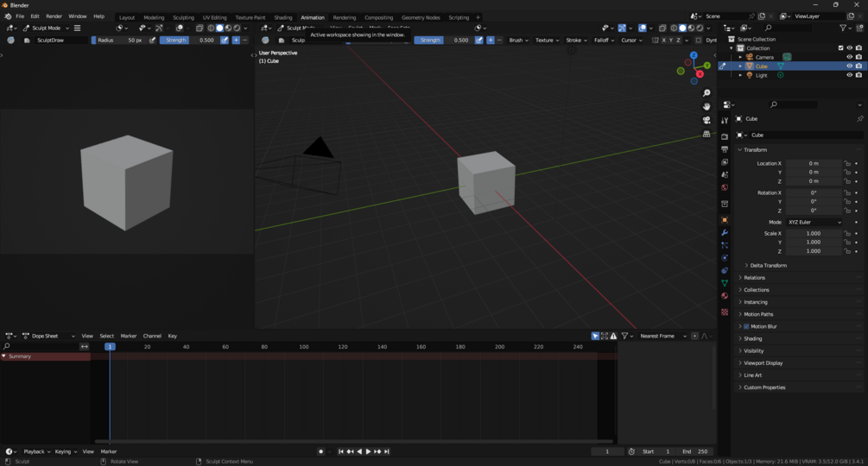The image size is (868, 466).
Task: Collapse the Summary channel triangle
Action: 3,356
